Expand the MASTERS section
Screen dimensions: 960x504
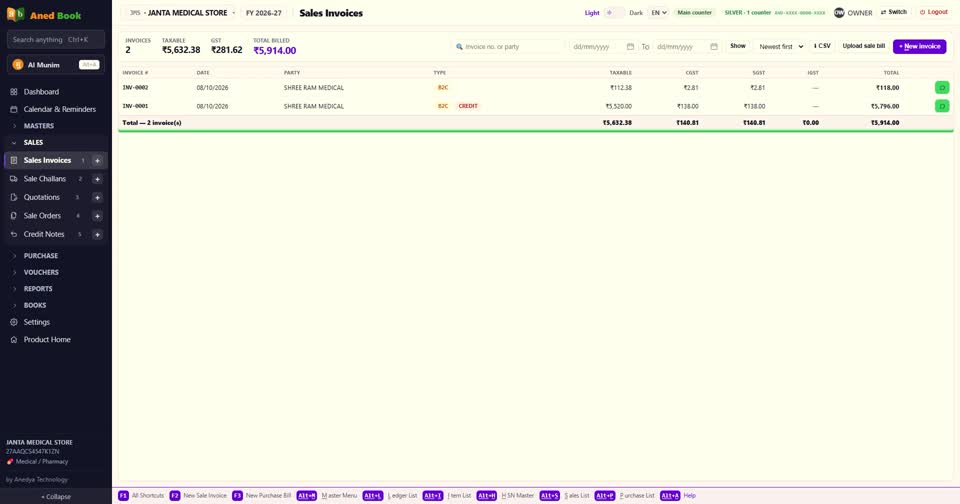(x=39, y=126)
